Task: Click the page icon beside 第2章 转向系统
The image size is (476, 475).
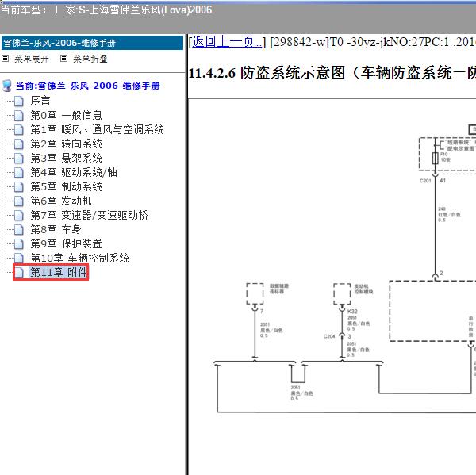Action: [19, 144]
